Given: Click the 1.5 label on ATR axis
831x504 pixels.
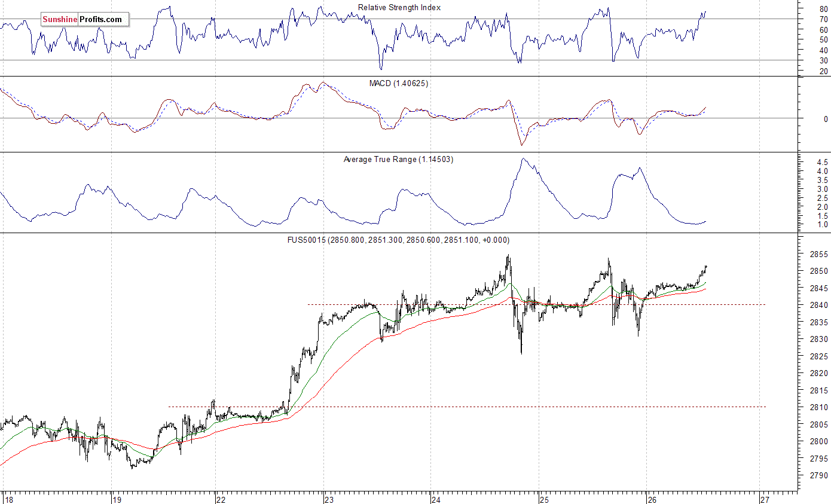Looking at the screenshot, I should click(822, 216).
